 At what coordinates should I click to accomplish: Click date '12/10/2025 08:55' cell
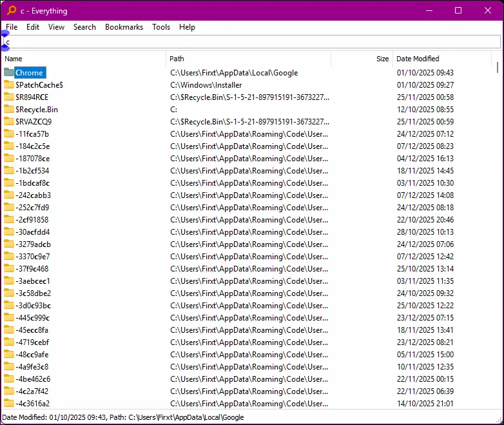click(425, 110)
